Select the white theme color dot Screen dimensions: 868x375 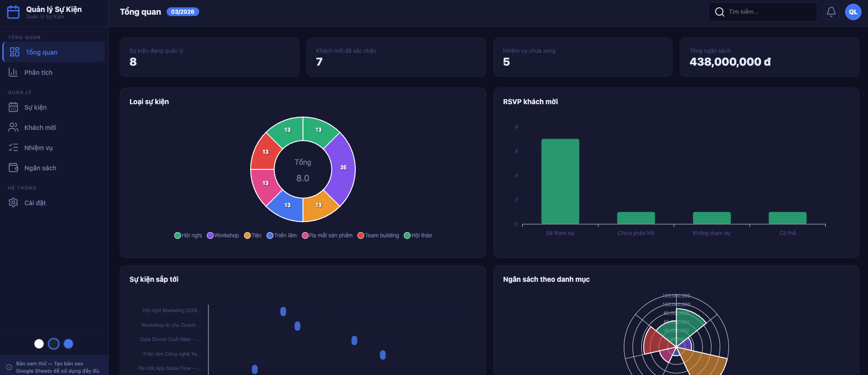tap(39, 344)
